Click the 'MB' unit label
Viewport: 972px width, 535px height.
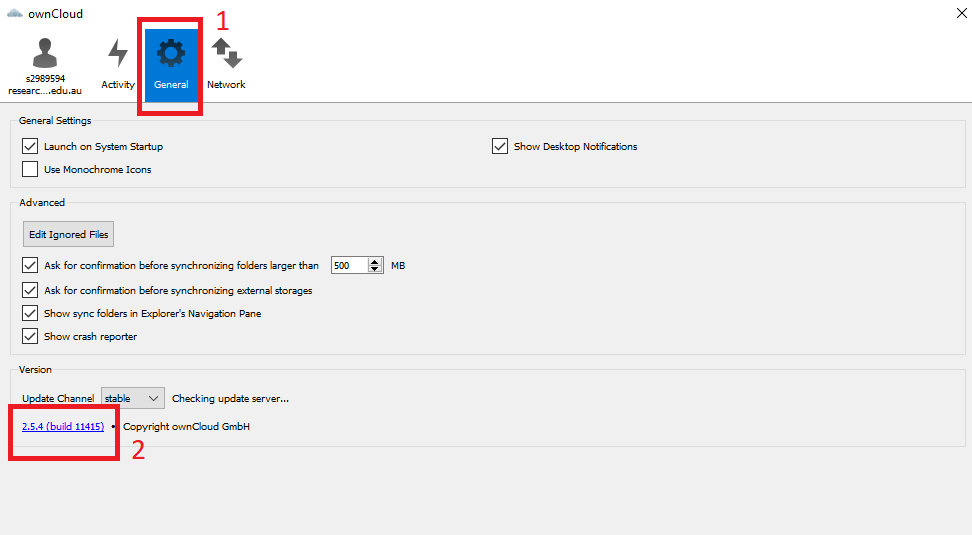click(x=398, y=265)
